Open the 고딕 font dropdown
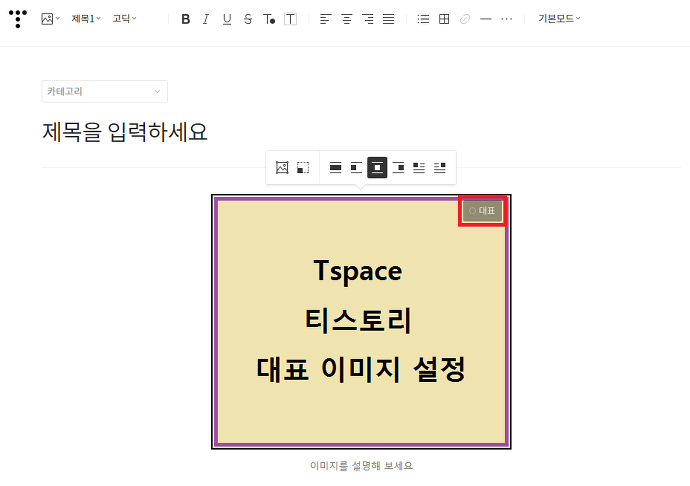This screenshot has width=690, height=486. 125,18
